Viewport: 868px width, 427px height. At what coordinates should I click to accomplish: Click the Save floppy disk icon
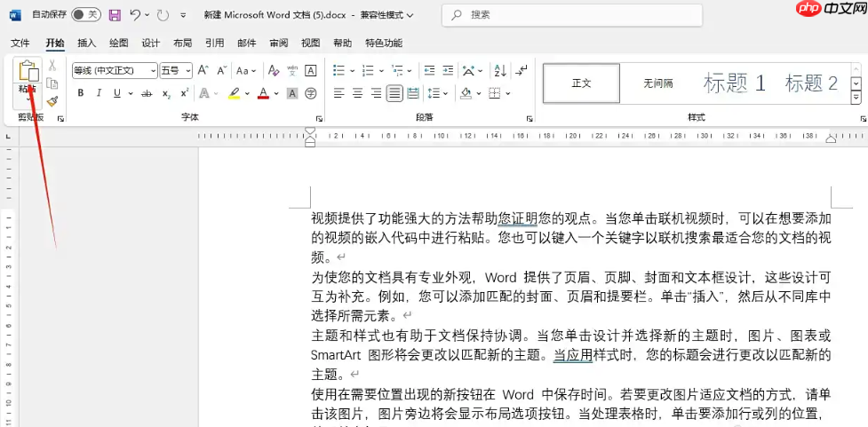(x=115, y=15)
